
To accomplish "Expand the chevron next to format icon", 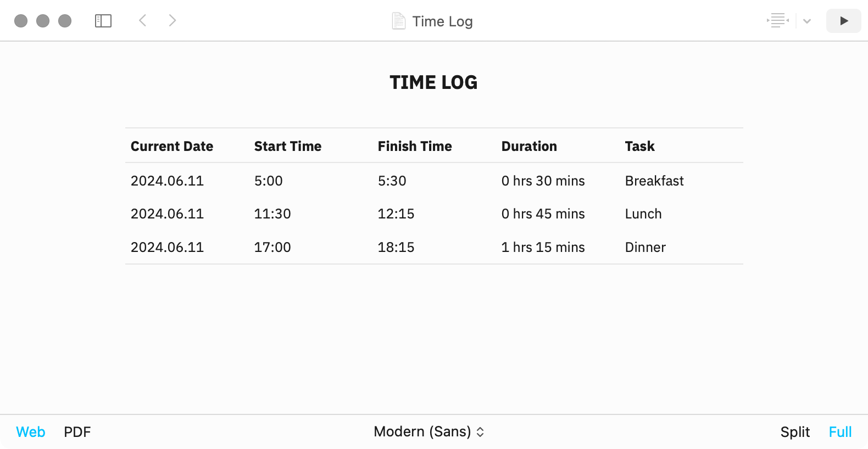I will pyautogui.click(x=807, y=21).
